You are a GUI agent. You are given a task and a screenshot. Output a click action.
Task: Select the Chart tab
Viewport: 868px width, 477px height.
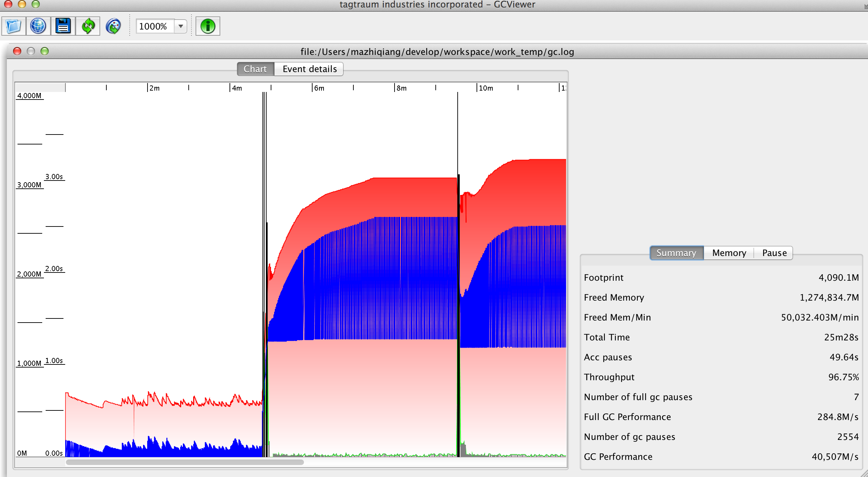(255, 69)
